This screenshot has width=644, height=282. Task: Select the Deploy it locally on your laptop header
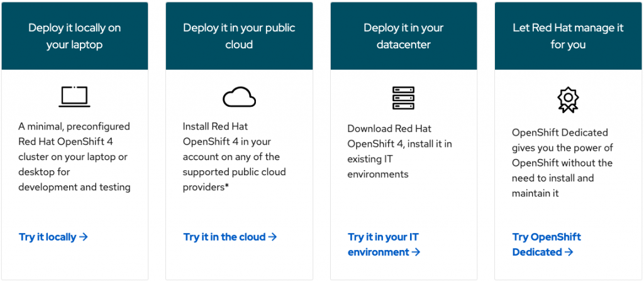coord(74,36)
